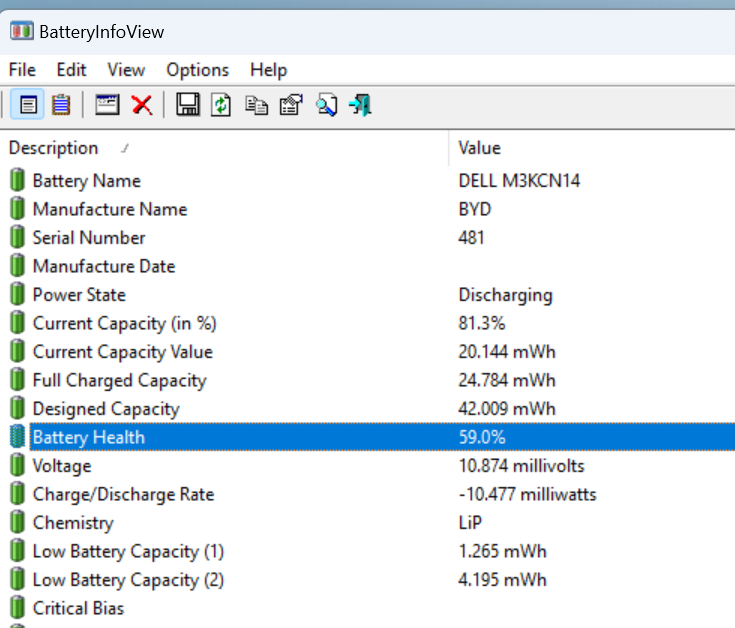Click the 59.0% battery health value
The height and width of the screenshot is (628, 735).
481,437
